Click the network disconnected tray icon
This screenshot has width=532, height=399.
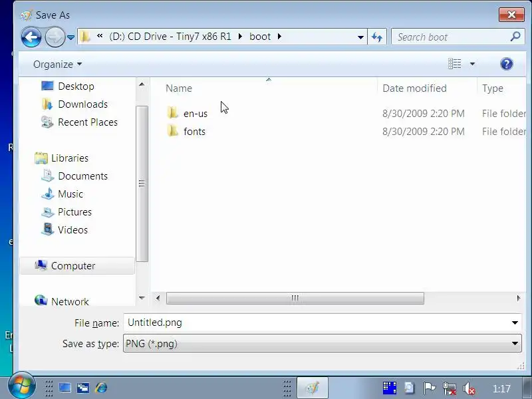click(x=450, y=388)
